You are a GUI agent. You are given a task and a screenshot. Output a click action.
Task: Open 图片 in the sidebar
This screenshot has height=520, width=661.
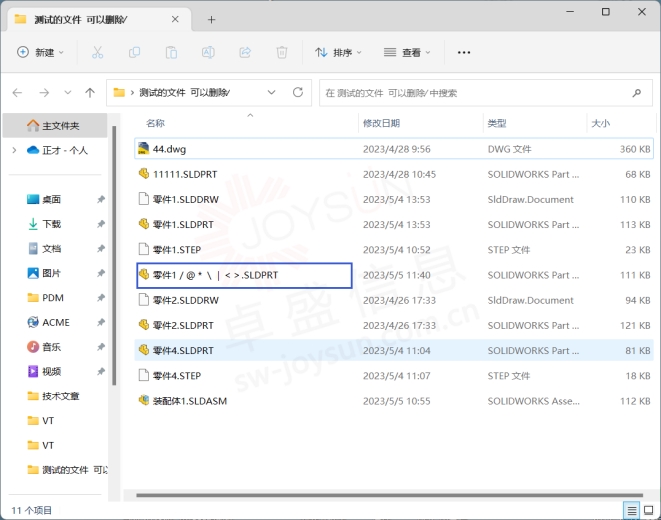point(51,273)
